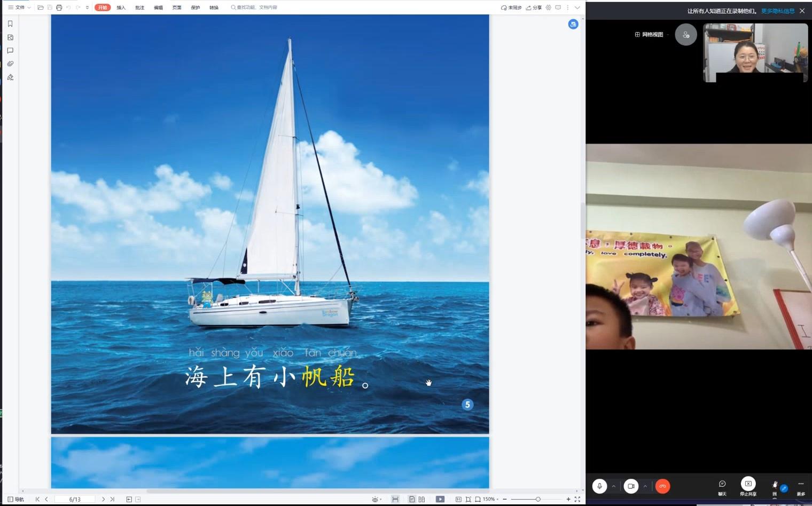Turn off the camera
Image resolution: width=812 pixels, height=506 pixels.
click(631, 486)
